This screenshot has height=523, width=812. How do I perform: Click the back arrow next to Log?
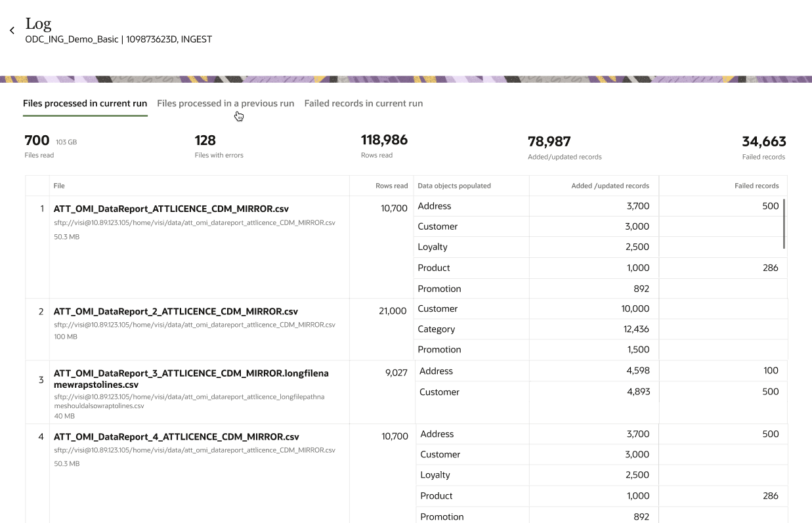[12, 31]
